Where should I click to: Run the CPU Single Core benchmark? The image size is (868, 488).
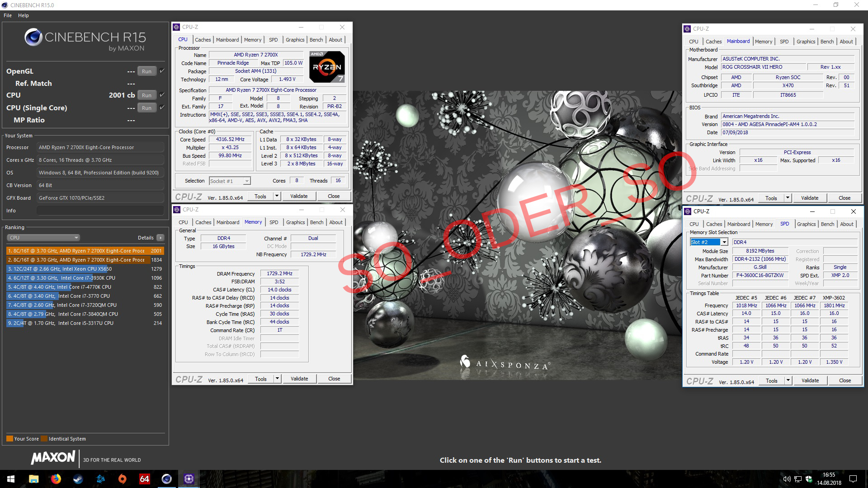[146, 108]
